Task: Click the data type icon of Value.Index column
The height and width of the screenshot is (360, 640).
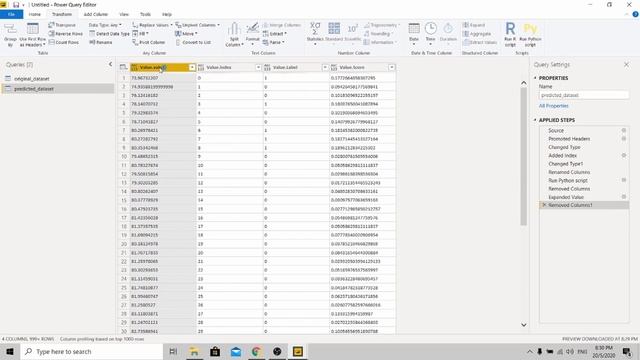Action: tap(201, 67)
